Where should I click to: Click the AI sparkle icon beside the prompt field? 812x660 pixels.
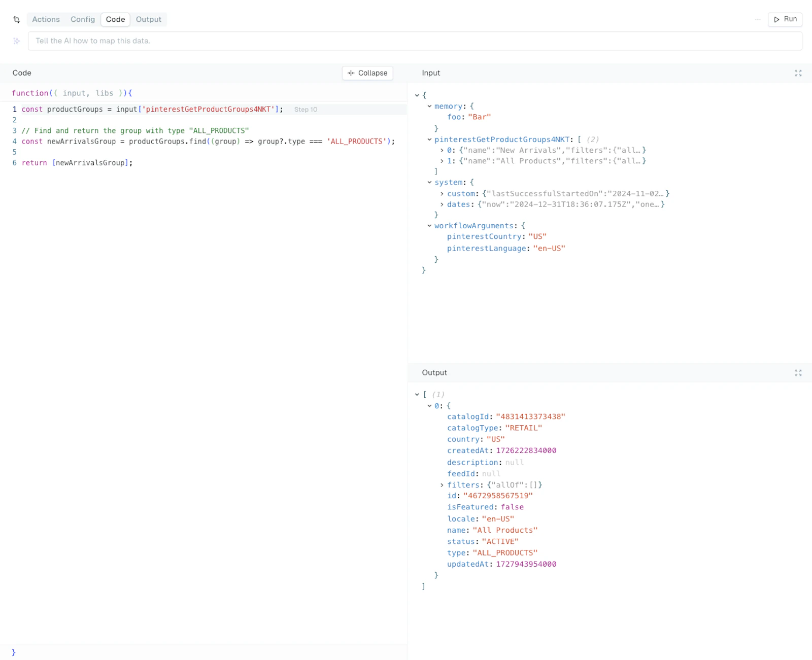tap(17, 41)
